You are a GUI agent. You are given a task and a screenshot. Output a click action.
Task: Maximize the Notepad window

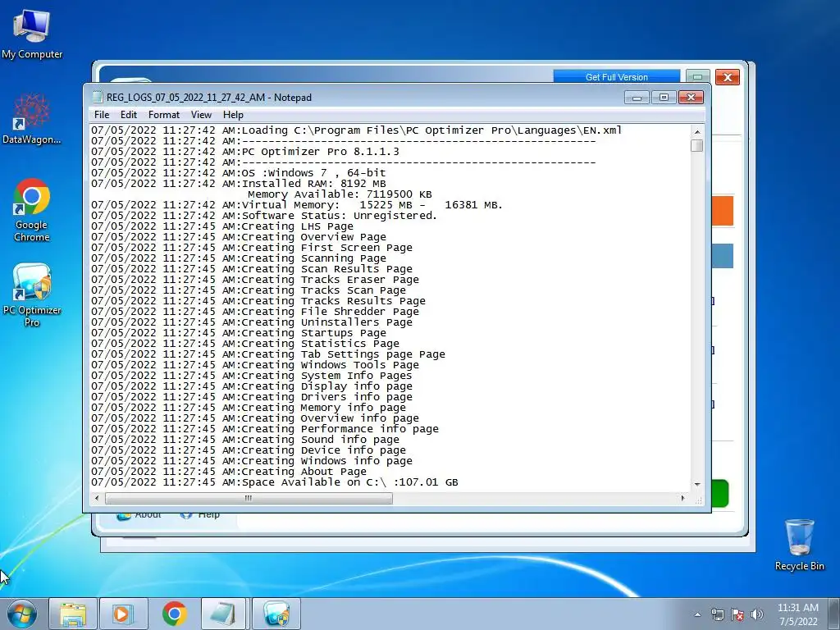click(x=664, y=98)
